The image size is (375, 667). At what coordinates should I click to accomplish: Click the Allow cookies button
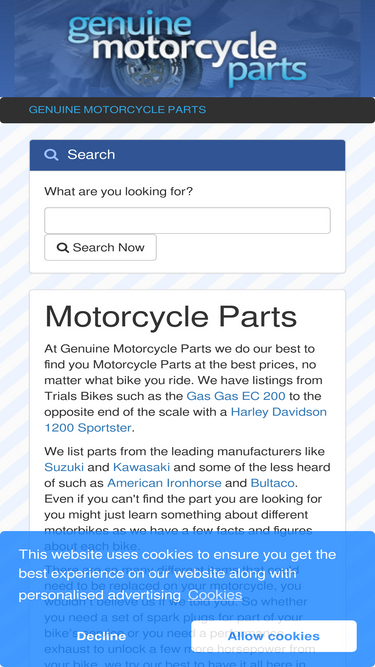pyautogui.click(x=274, y=636)
